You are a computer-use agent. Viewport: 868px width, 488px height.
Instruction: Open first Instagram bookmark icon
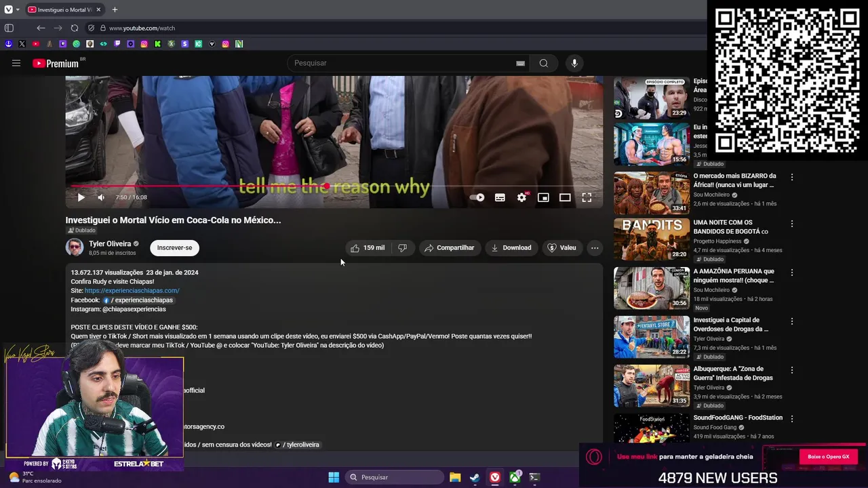click(x=144, y=44)
